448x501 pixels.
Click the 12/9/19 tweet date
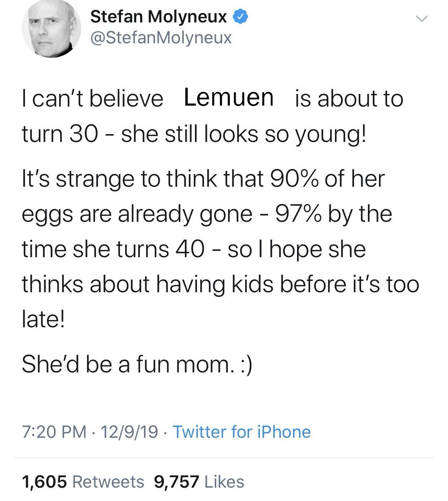click(x=128, y=432)
